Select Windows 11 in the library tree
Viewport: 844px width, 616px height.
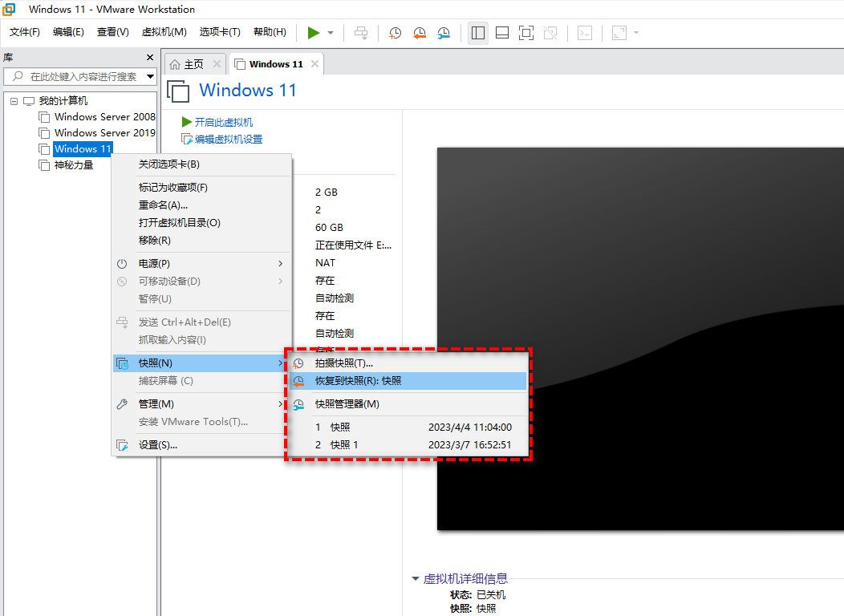coord(83,149)
